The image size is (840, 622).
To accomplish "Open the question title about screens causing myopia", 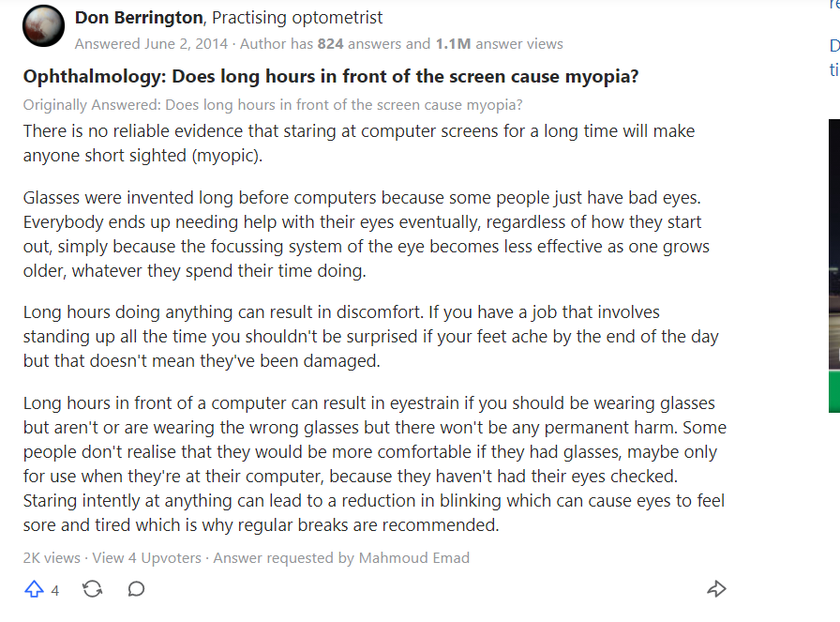I will tap(331, 76).
